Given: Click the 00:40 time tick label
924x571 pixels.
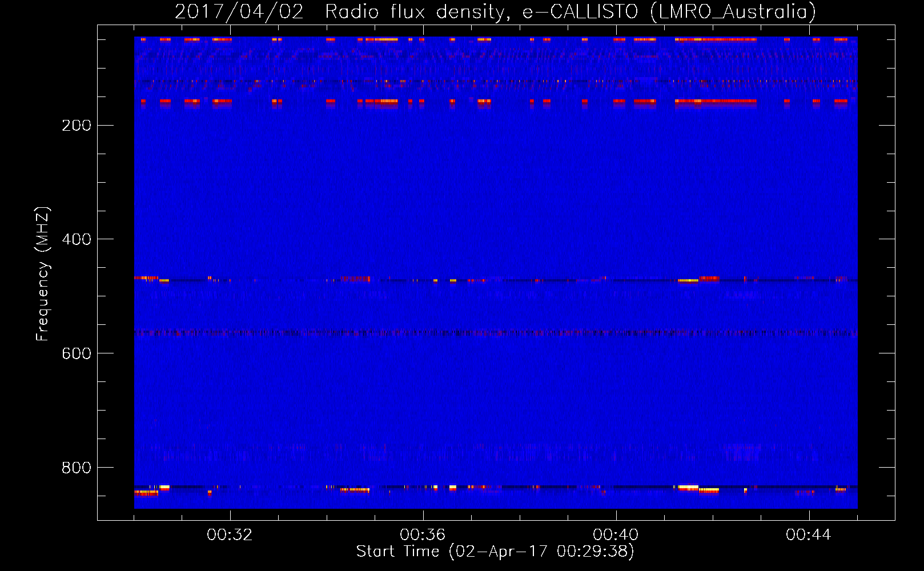Looking at the screenshot, I should point(616,535).
